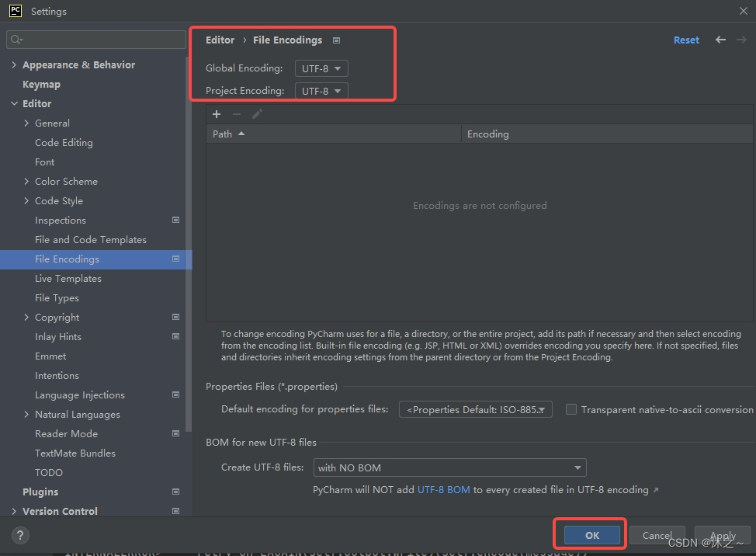Open the Plugins settings section
Screen dimensions: 756x556
click(x=40, y=492)
